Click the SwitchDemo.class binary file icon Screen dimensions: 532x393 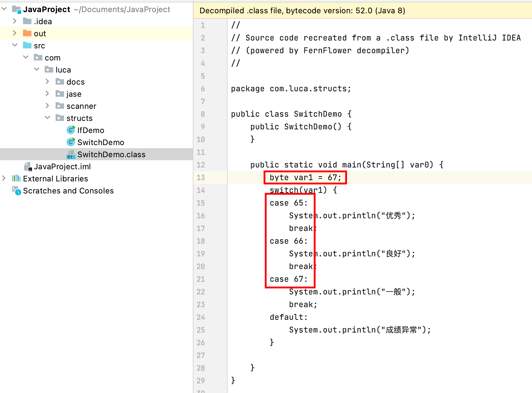coord(71,154)
